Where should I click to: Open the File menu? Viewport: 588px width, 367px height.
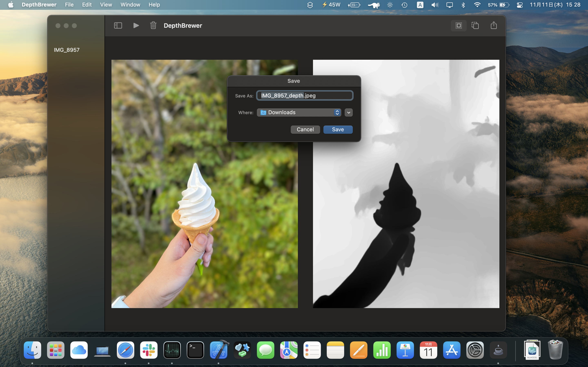tap(69, 5)
